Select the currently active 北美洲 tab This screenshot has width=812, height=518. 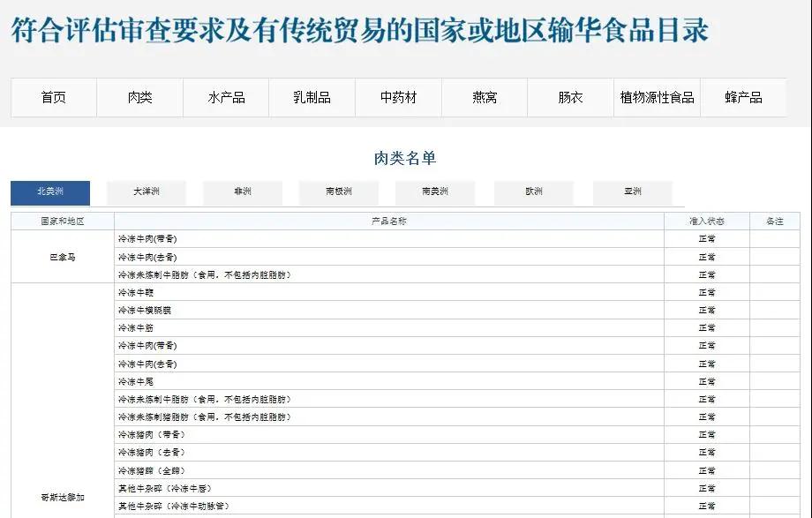coord(50,191)
